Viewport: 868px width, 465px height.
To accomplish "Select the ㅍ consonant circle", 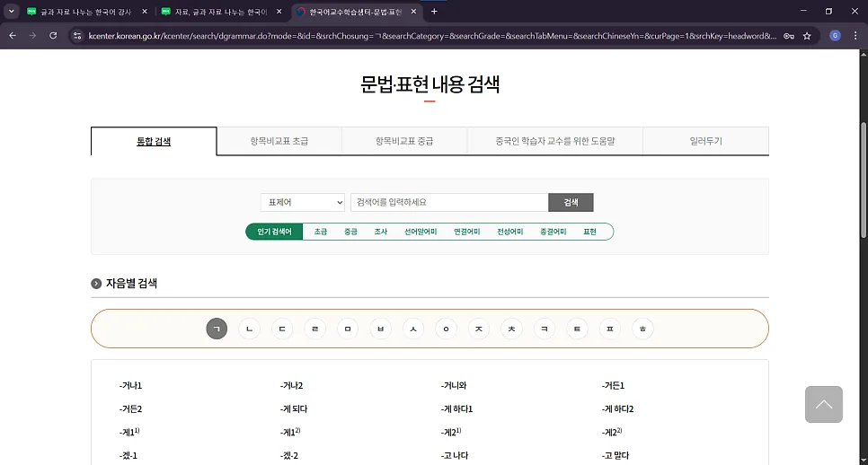I will point(609,329).
